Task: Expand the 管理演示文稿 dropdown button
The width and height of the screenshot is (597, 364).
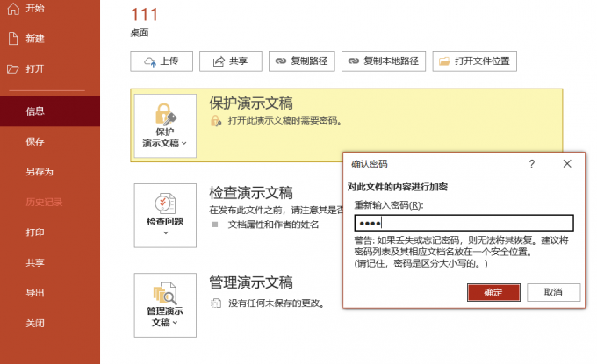Action: pyautogui.click(x=165, y=305)
